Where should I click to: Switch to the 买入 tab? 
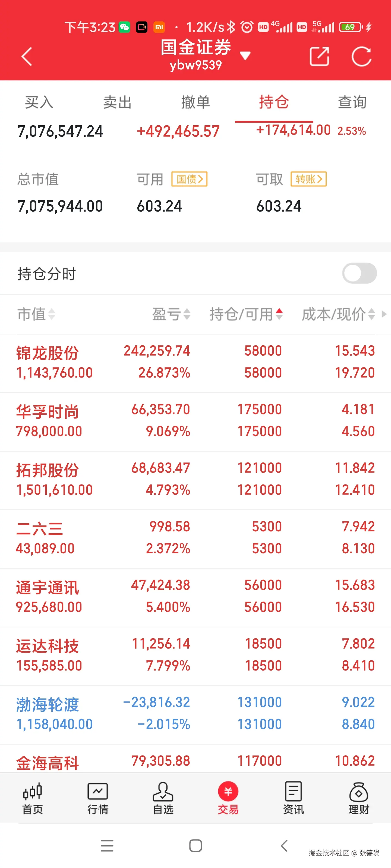click(39, 102)
